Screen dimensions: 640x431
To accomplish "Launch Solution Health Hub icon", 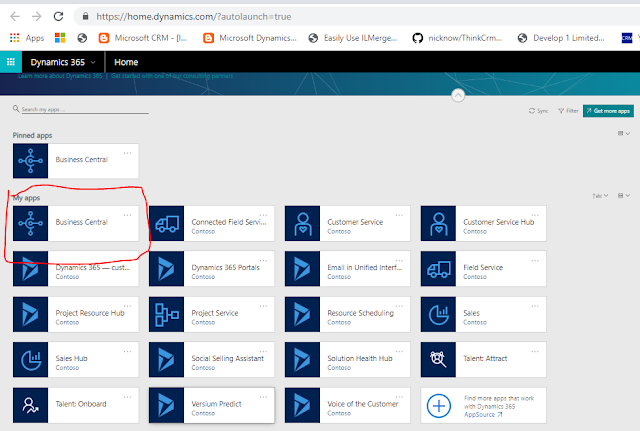I will click(302, 360).
